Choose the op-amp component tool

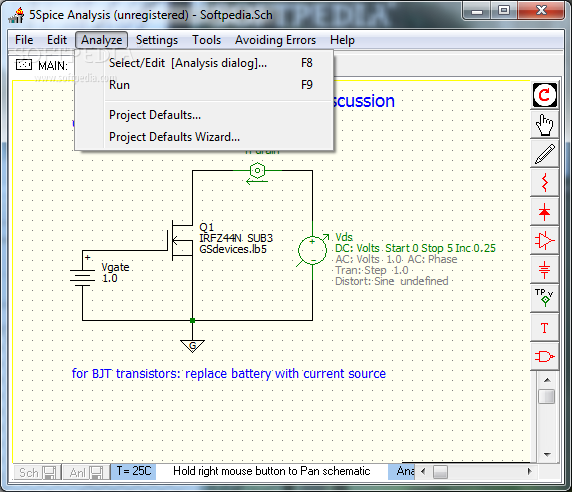pos(545,240)
